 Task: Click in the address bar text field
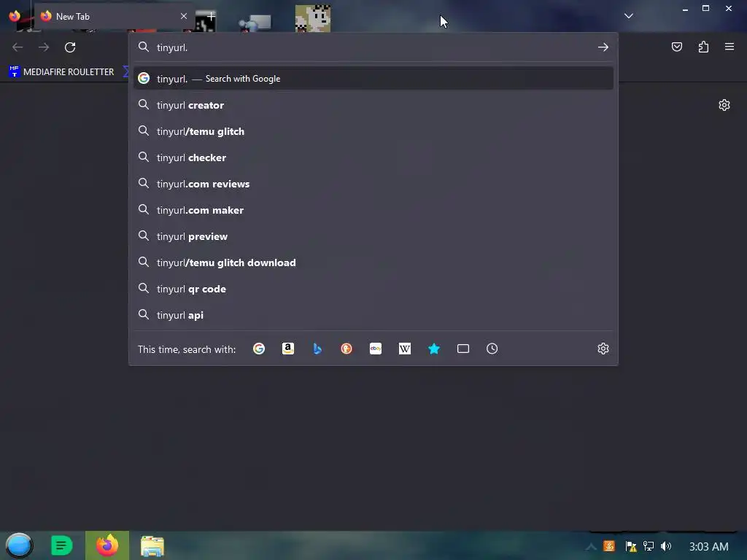[373, 47]
